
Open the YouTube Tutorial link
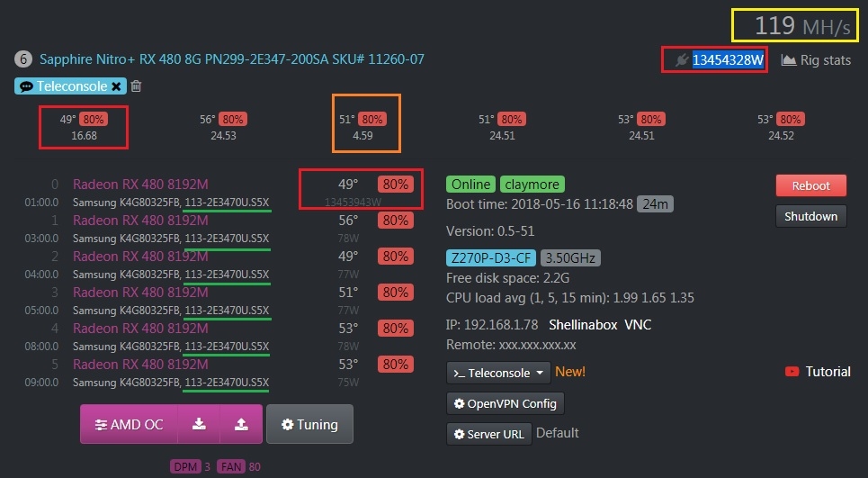(818, 372)
